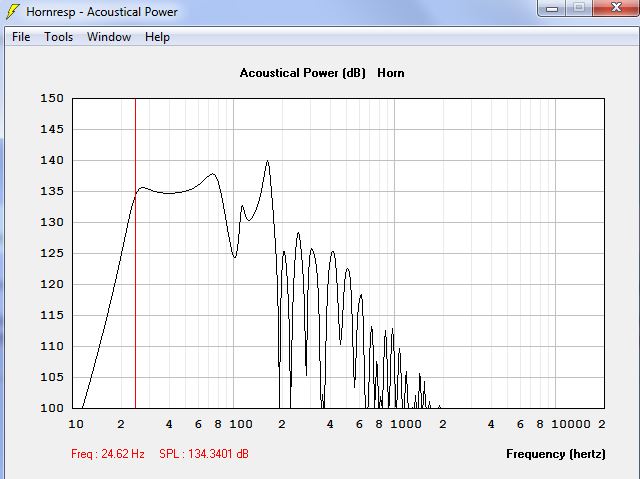Click the 'Acoustical Power (dB)' chart title

coord(302,73)
